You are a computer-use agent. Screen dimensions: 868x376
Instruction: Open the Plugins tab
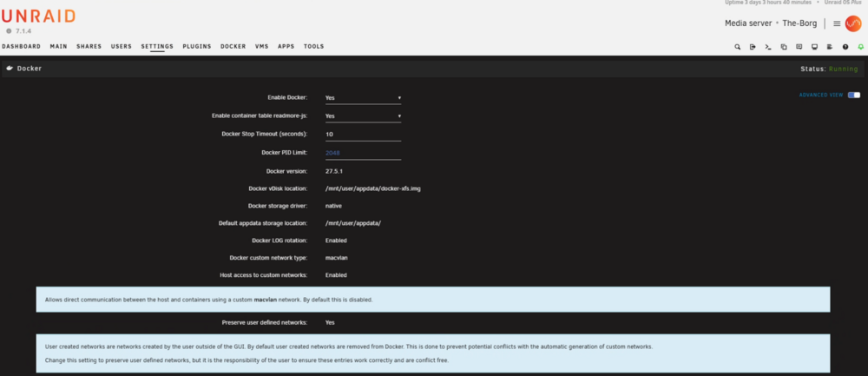point(197,47)
